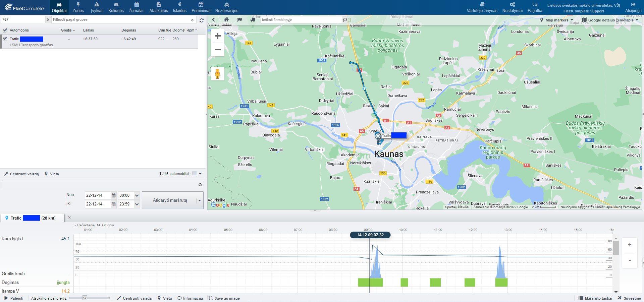The width and height of the screenshot is (644, 302).
Task: Click the map home icon
Action: [226, 20]
